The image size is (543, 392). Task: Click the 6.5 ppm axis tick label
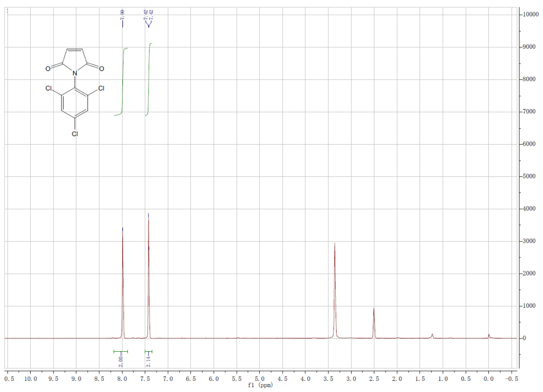[191, 379]
